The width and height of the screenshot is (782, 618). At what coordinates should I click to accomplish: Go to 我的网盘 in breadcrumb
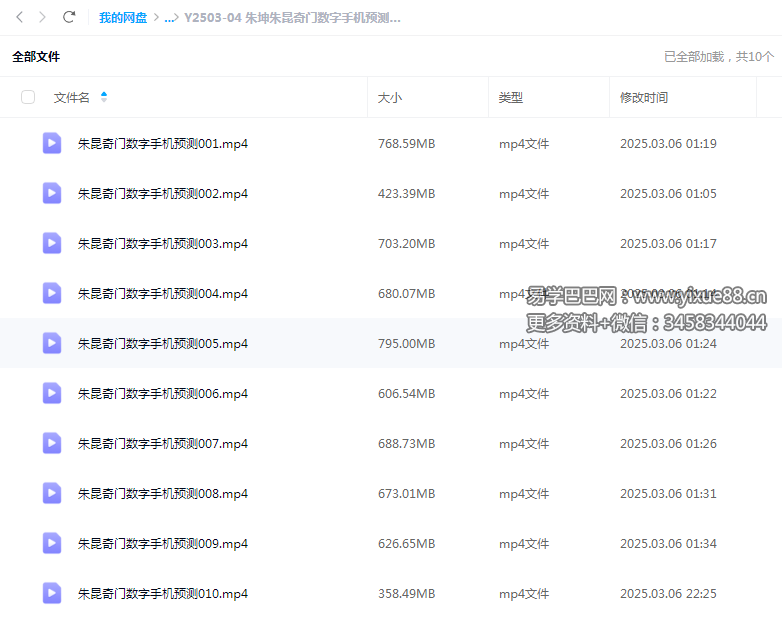[123, 18]
